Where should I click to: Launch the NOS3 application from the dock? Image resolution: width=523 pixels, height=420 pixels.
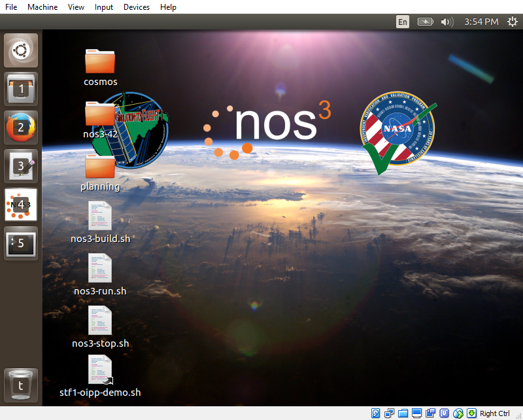[21, 205]
